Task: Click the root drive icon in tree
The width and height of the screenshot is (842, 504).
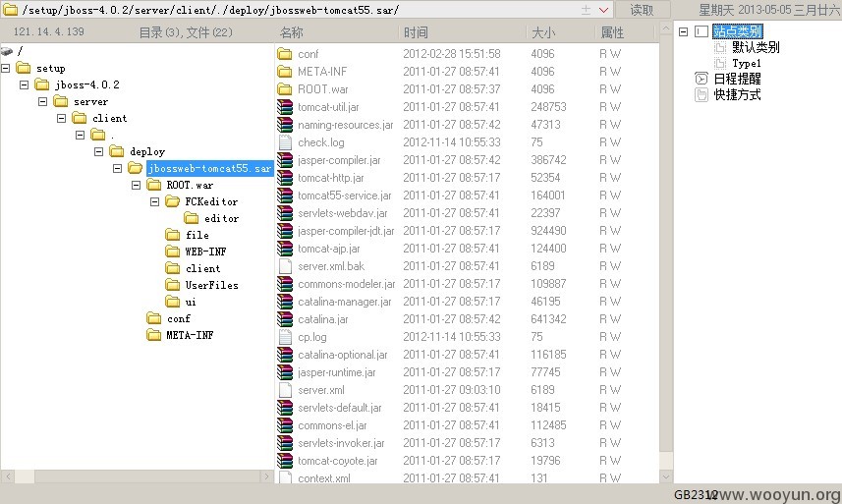Action: (x=7, y=51)
